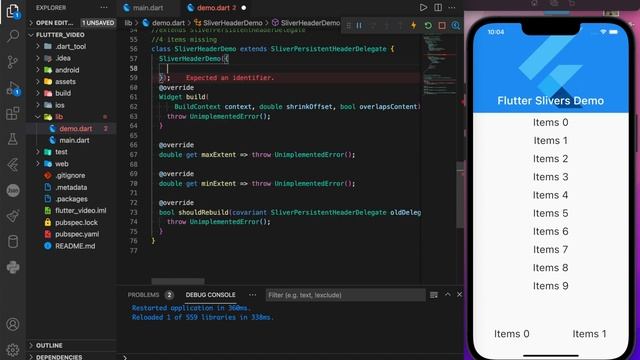Tap the simulator's lower grid Items 1
Viewport: 640px width, 360px height.
(589, 334)
